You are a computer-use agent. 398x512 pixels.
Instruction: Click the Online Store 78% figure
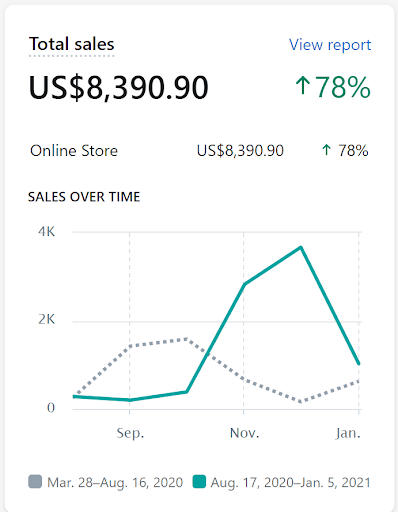coord(353,151)
